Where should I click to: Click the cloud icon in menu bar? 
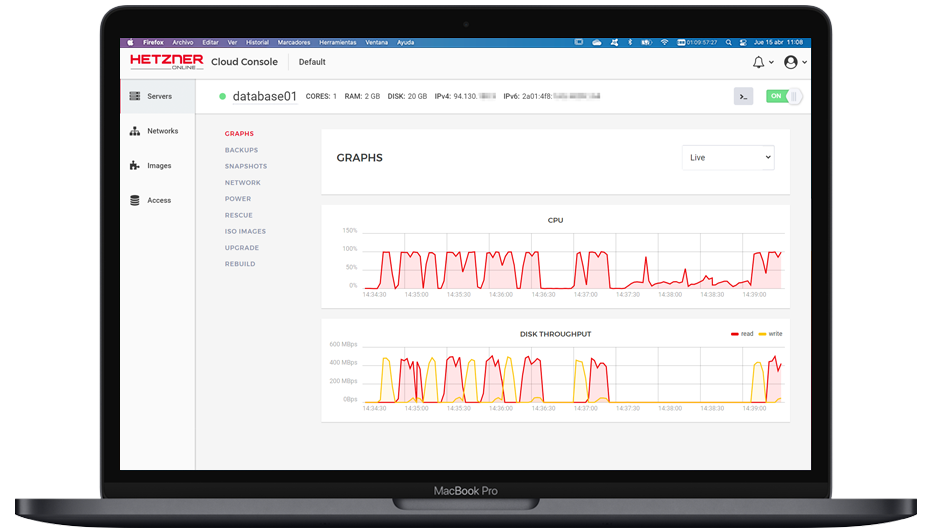597,42
